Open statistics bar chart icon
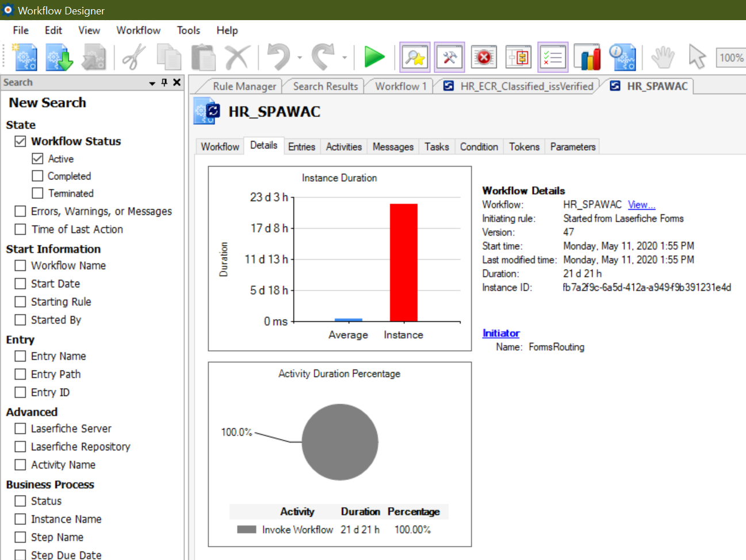This screenshot has width=746, height=560. coord(587,57)
